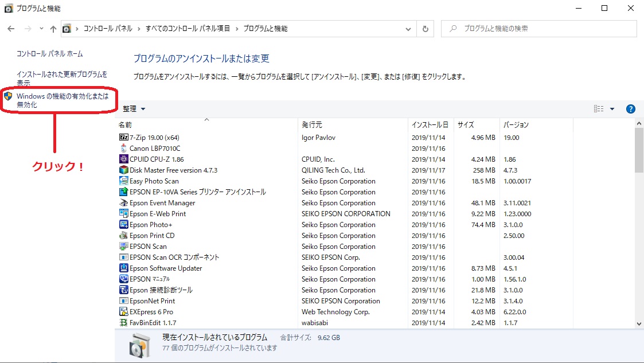The image size is (644, 363).
Task: Click the forward navigation arrow
Action: (x=28, y=29)
